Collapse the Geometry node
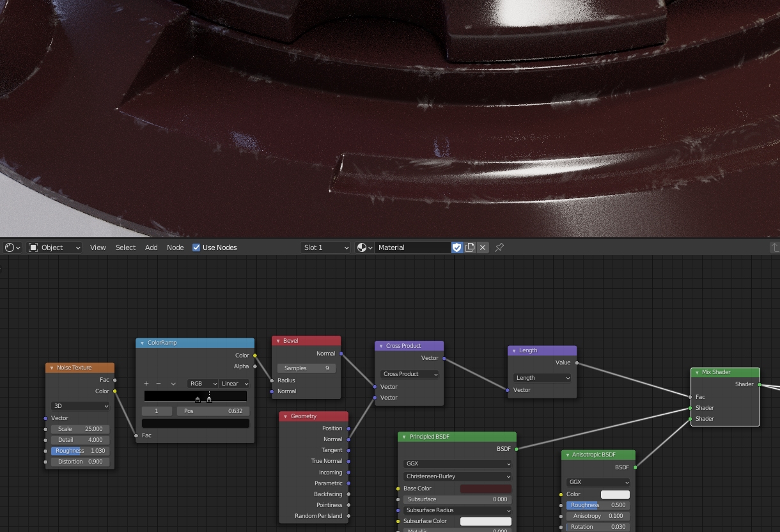The width and height of the screenshot is (780, 532). tap(285, 416)
